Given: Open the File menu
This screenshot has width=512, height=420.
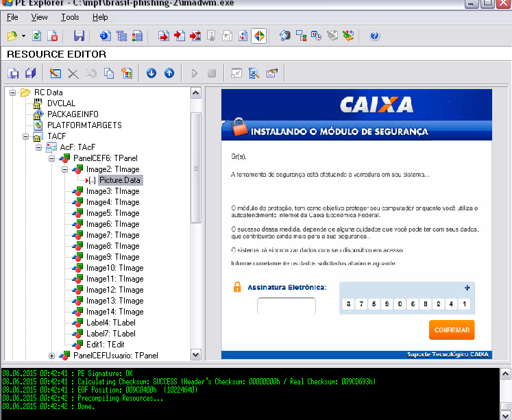Looking at the screenshot, I should point(12,17).
